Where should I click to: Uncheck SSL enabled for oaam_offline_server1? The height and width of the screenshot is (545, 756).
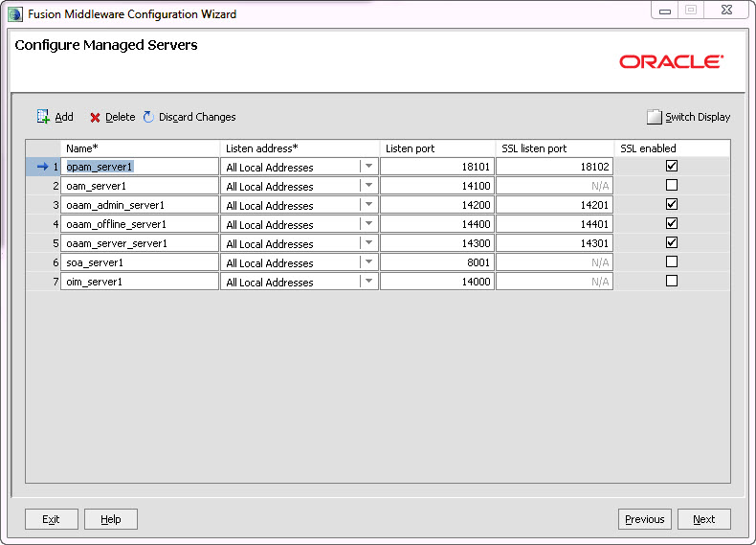[672, 223]
